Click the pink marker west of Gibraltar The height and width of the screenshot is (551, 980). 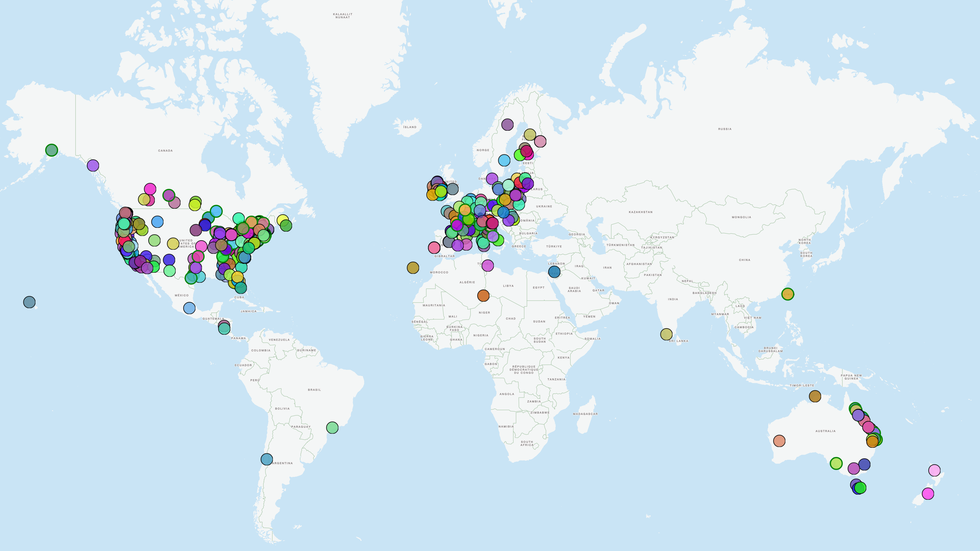coord(434,248)
